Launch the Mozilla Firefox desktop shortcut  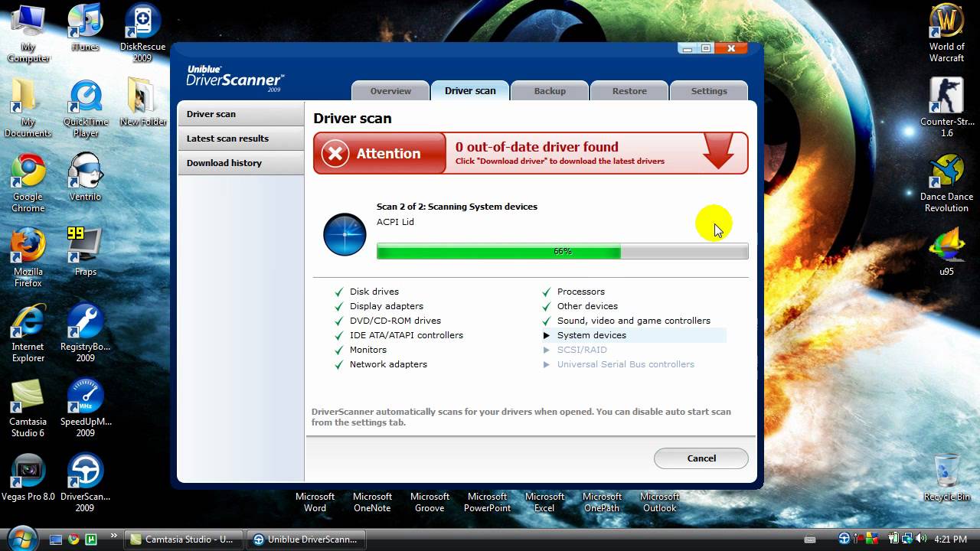coord(28,258)
